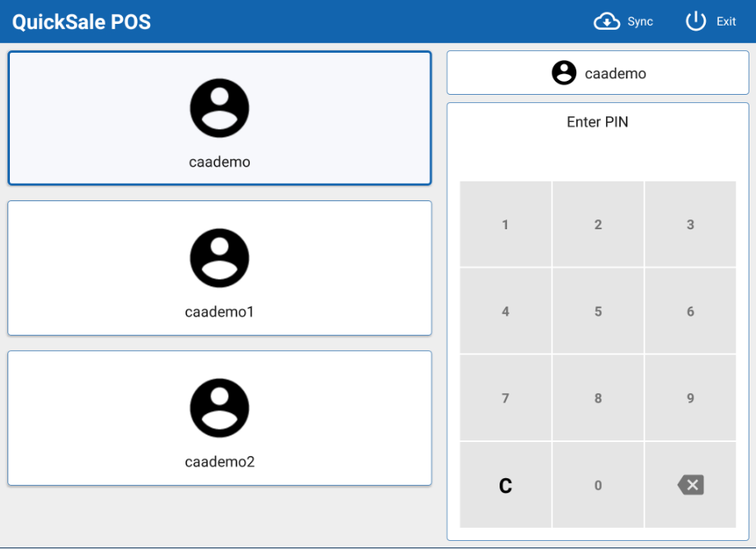
Task: Click the caademo2 user avatar icon
Action: point(219,408)
